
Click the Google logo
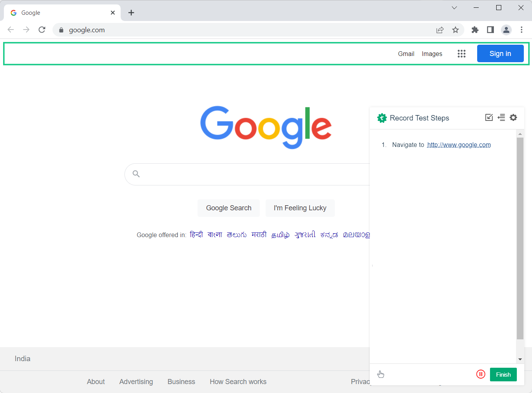(266, 127)
